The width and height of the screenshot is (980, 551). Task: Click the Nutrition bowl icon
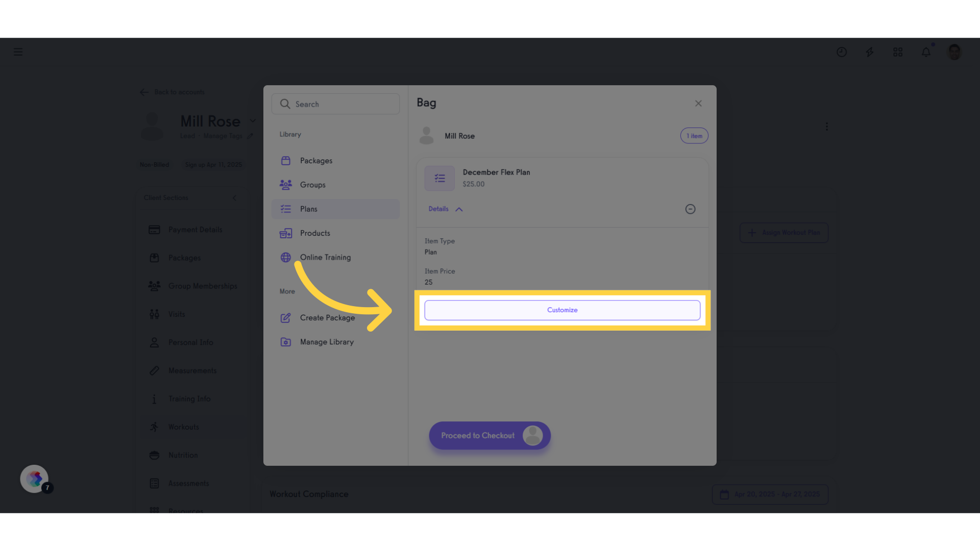(154, 455)
